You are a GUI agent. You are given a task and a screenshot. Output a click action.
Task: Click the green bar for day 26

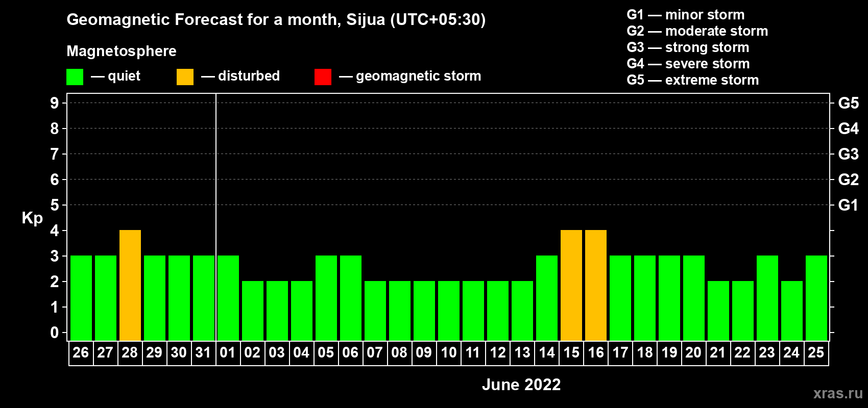point(81,298)
